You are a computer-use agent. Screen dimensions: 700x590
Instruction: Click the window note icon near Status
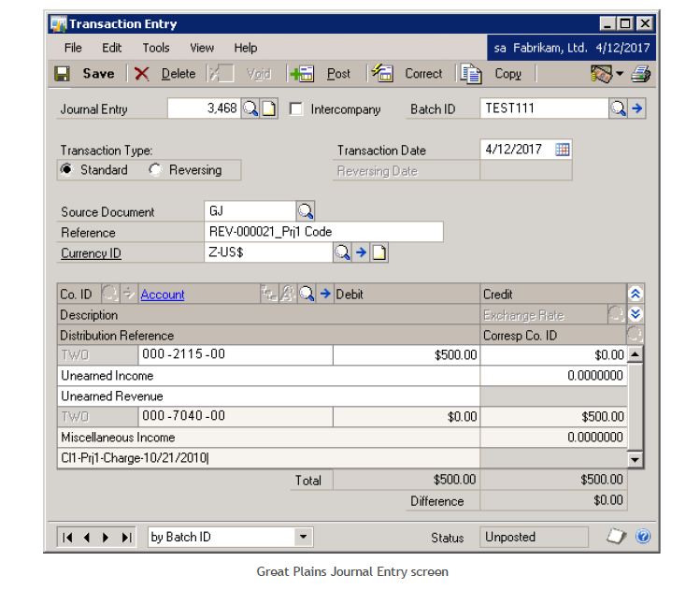tap(616, 536)
